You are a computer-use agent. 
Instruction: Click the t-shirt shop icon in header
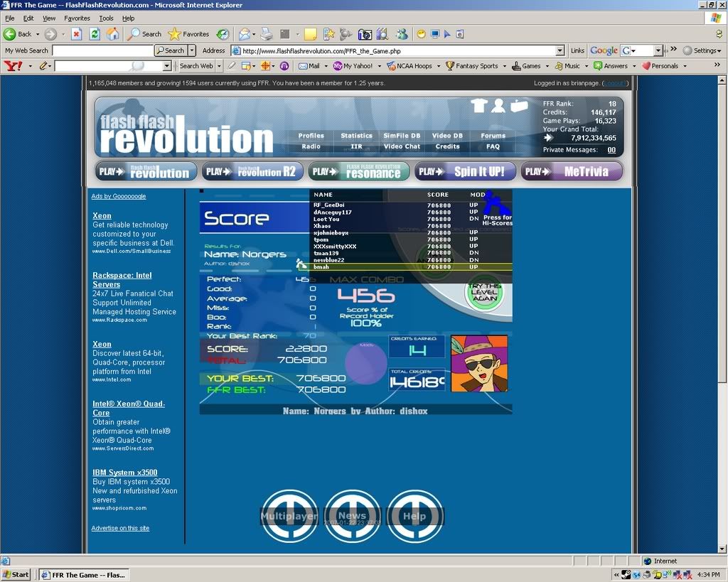(478, 106)
